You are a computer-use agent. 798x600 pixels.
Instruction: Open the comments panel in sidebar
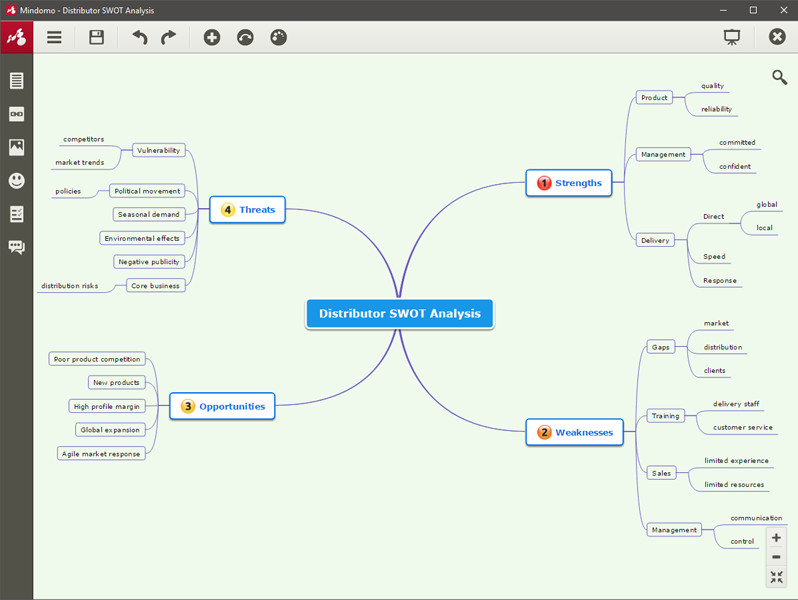point(16,247)
